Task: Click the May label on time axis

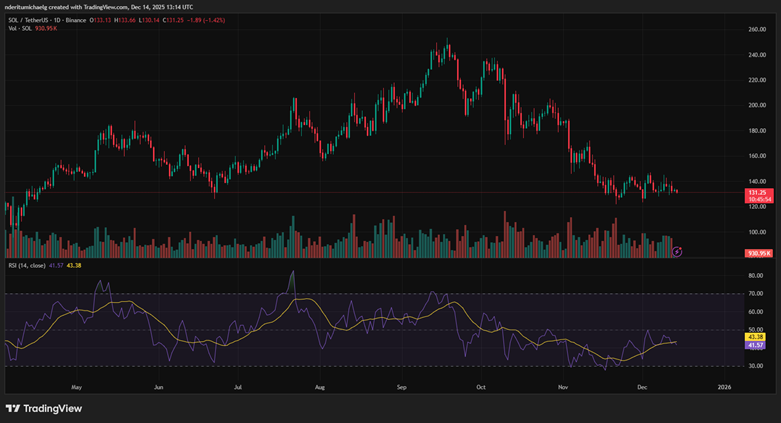Action: [x=76, y=385]
